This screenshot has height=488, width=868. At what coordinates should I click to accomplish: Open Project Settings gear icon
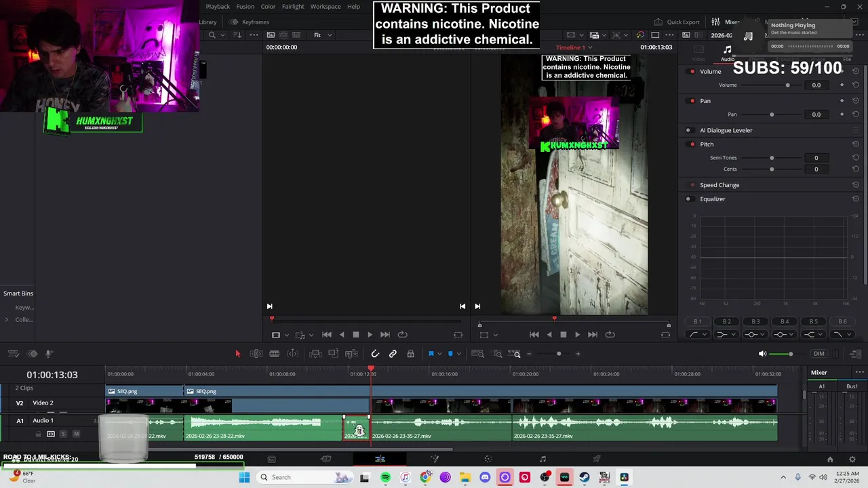[852, 459]
